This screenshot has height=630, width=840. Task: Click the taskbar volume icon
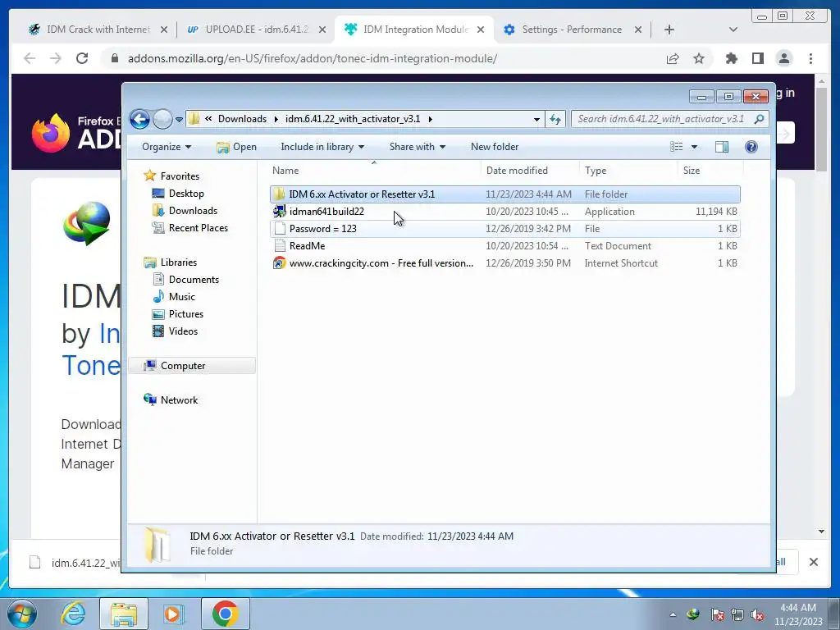click(x=757, y=615)
